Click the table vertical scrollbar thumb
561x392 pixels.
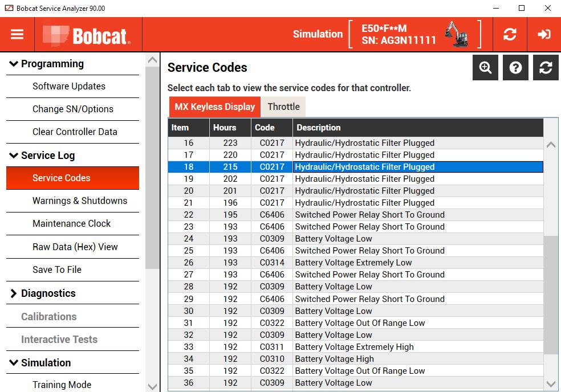(x=551, y=295)
